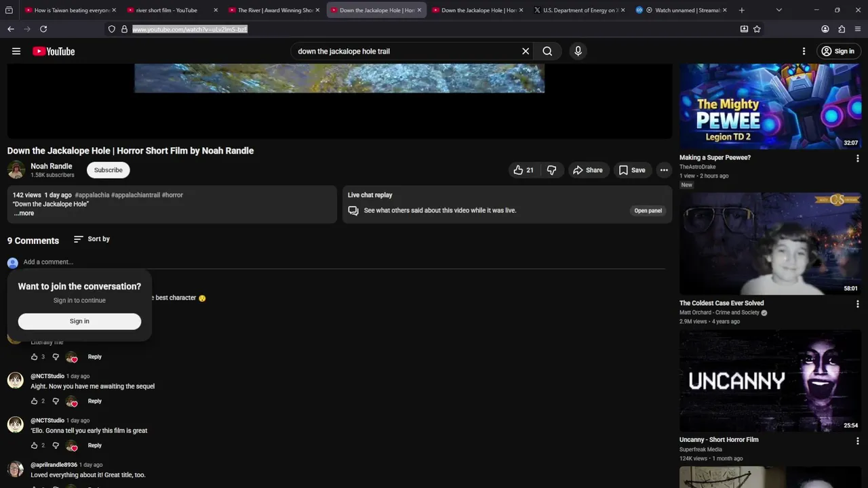This screenshot has width=868, height=488.
Task: Clear the search box text
Action: [526, 51]
